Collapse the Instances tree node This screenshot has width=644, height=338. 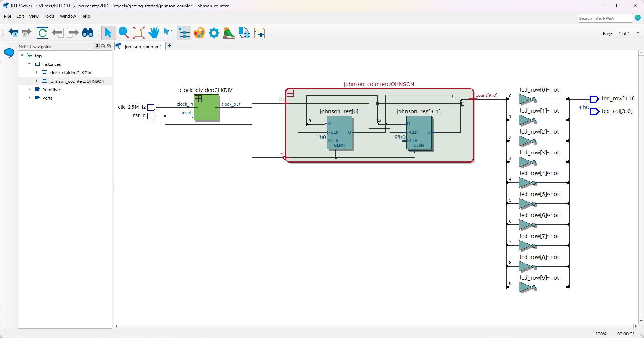[29, 64]
